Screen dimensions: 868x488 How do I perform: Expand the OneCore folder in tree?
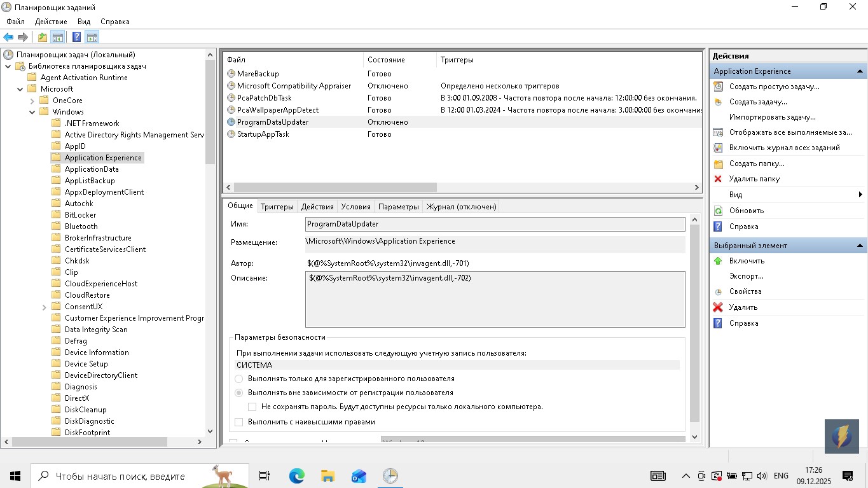click(32, 101)
